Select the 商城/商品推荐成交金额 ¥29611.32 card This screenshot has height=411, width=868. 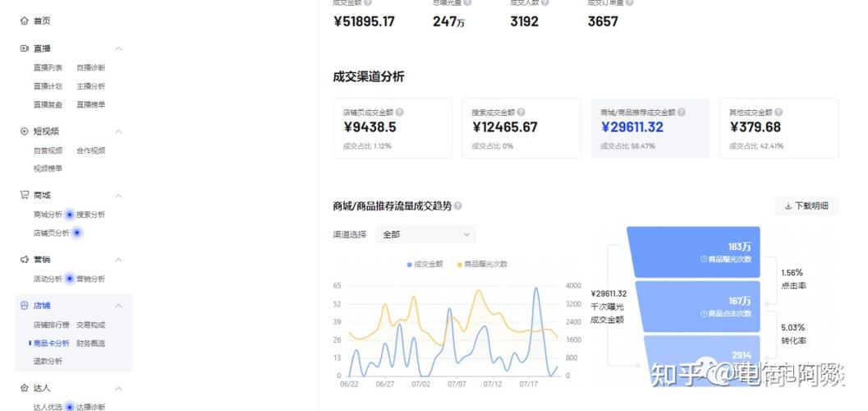pyautogui.click(x=650, y=128)
